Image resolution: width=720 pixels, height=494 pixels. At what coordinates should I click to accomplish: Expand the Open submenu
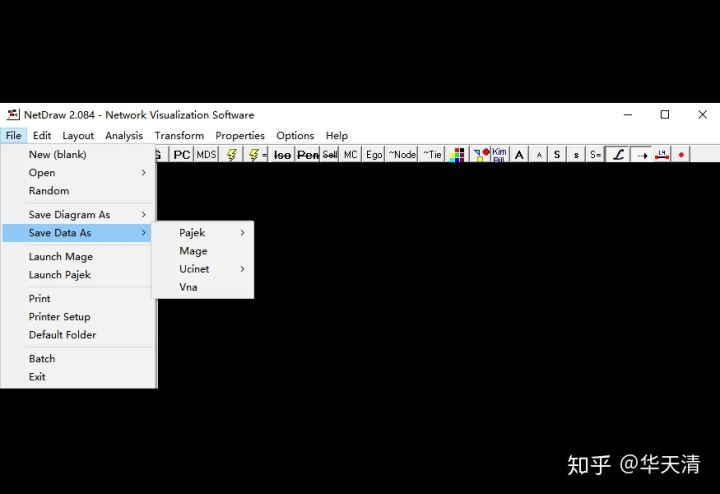click(x=78, y=173)
